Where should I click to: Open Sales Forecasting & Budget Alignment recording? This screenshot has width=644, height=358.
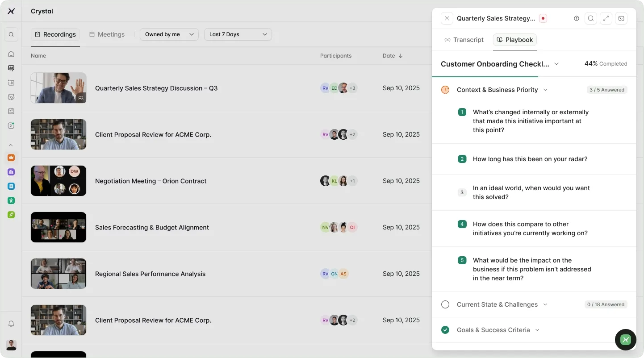click(152, 227)
